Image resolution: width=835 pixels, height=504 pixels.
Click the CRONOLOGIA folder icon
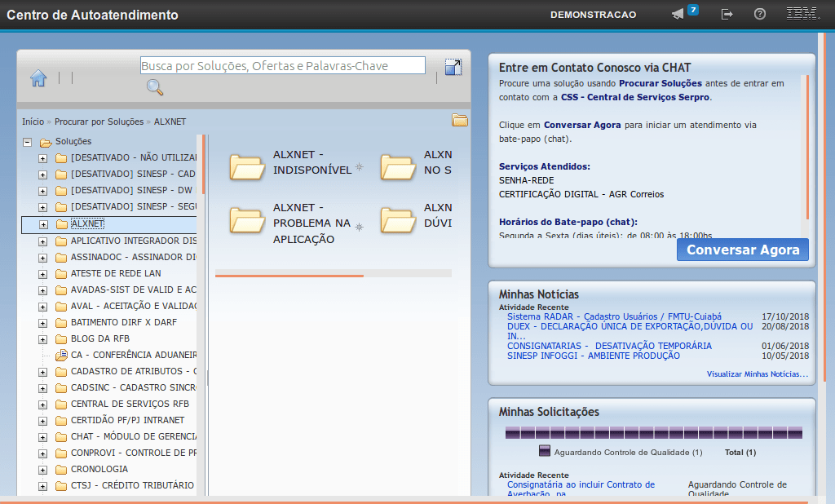click(61, 470)
